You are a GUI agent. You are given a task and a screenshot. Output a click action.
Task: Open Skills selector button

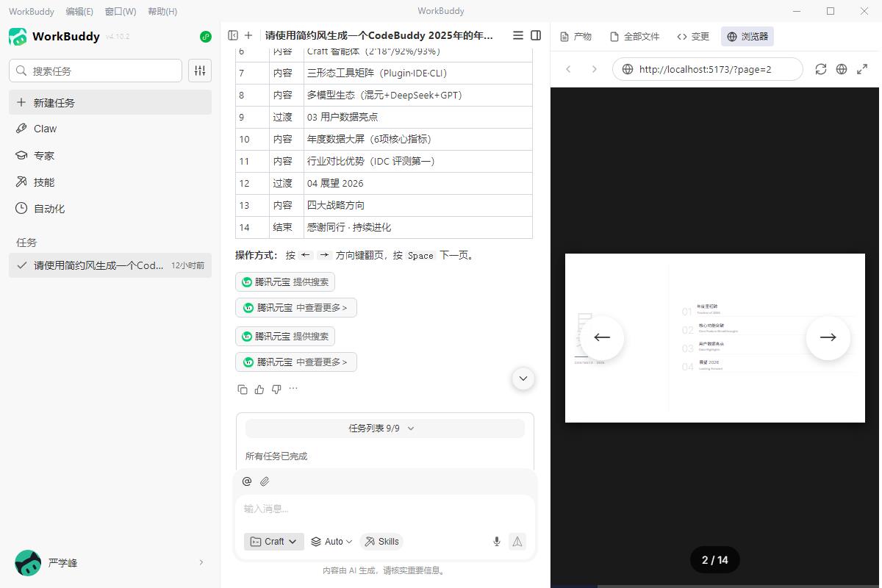pos(381,542)
